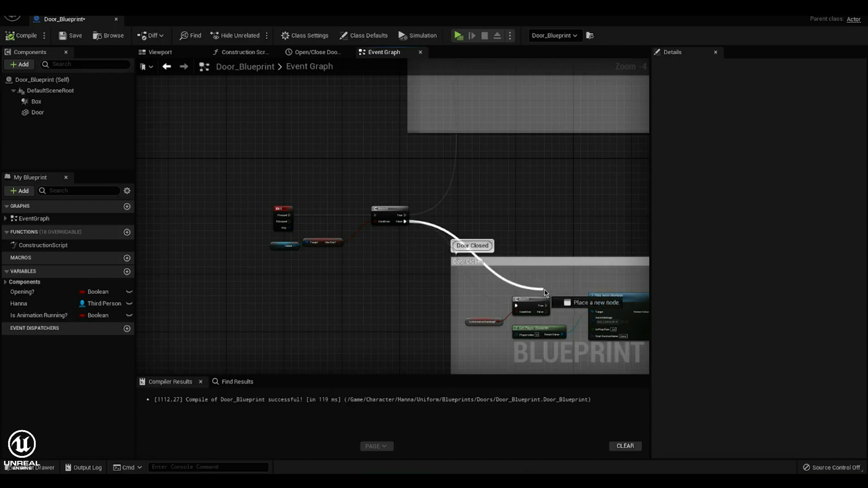
Task: Click the graph back navigation arrow
Action: [166, 67]
